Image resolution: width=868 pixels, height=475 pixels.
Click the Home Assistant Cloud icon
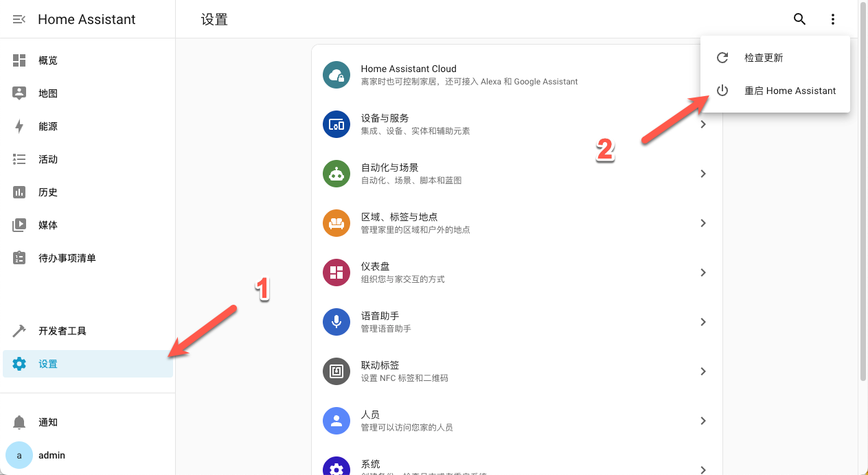pos(336,75)
